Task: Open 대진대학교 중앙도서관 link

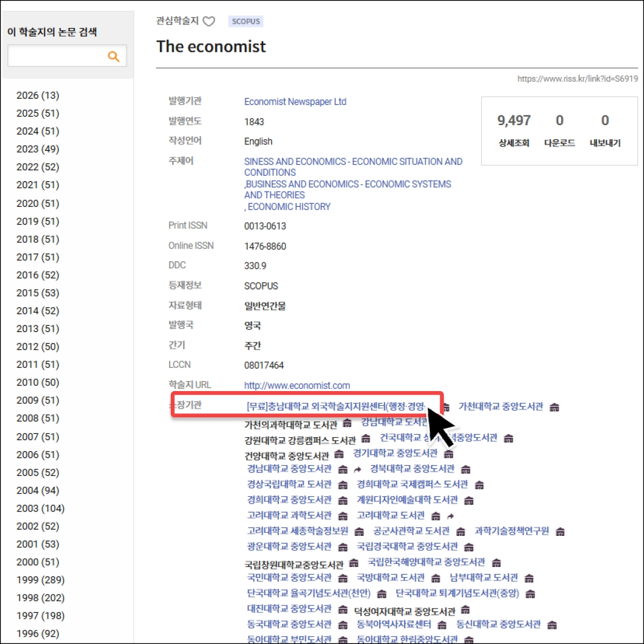Action: pyautogui.click(x=289, y=608)
